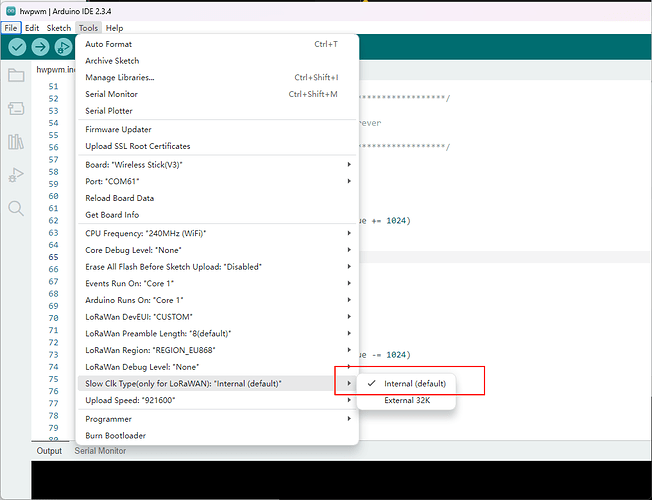This screenshot has height=500, width=652.
Task: Click inside the black output console area
Action: (341, 479)
